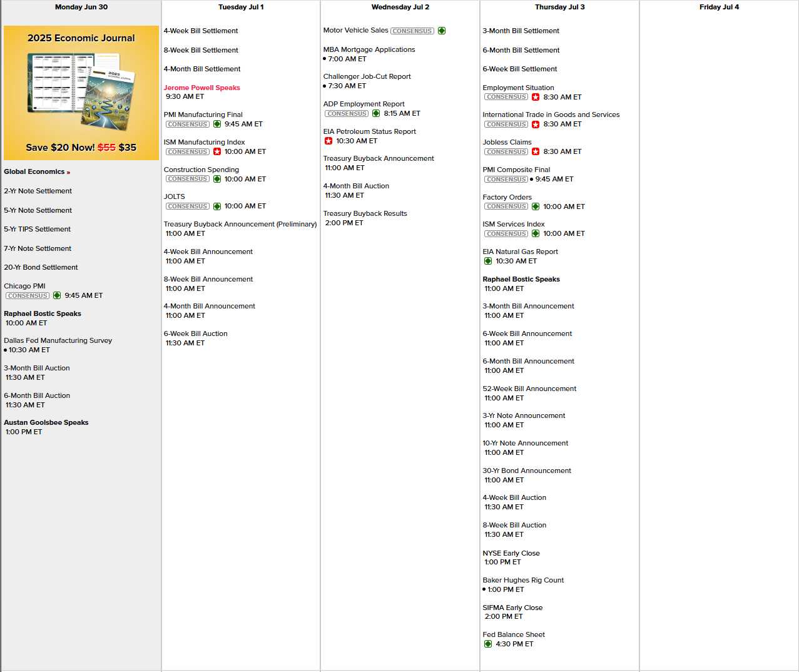The width and height of the screenshot is (799, 672).
Task: Select the Tuesday Jul 1 column header
Action: (x=241, y=7)
